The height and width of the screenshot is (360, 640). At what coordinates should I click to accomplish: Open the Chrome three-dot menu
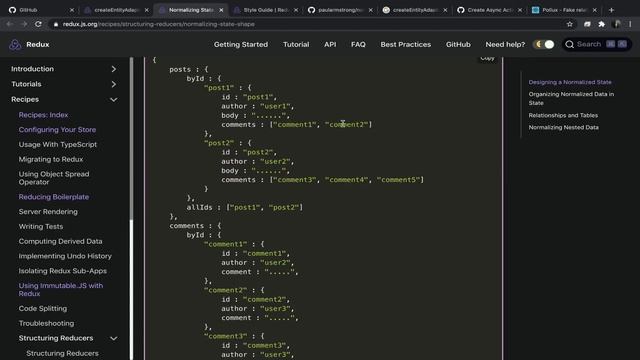click(631, 24)
